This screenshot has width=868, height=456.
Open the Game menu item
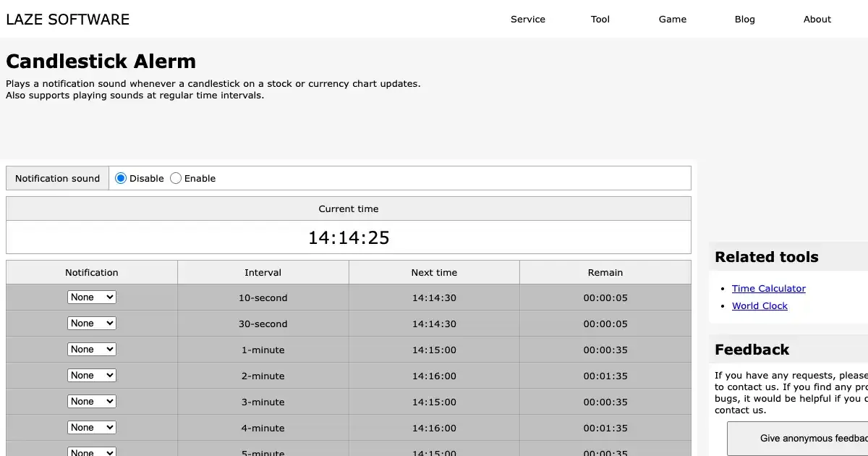[x=673, y=20]
